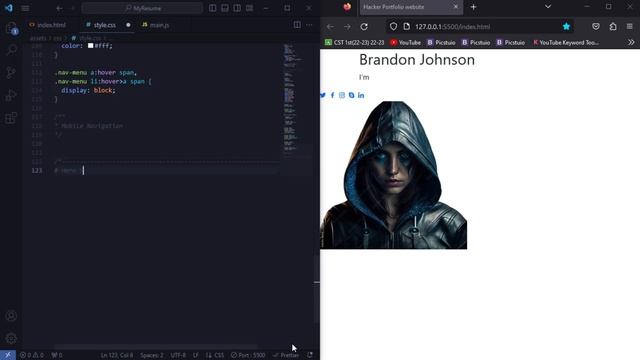This screenshot has height=360, width=640.
Task: Click the ports indicator in the status bar
Action: (57, 355)
